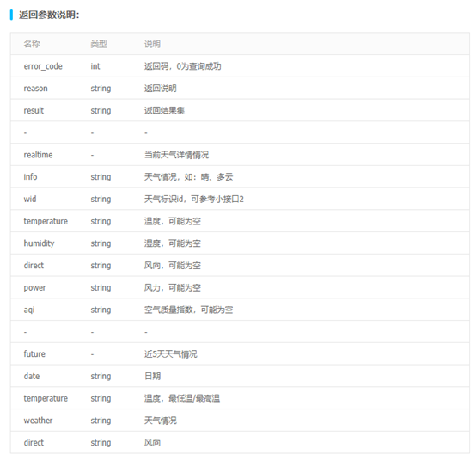This screenshot has height=461, width=476.
Task: Click the 日期 description cell
Action: click(x=152, y=376)
